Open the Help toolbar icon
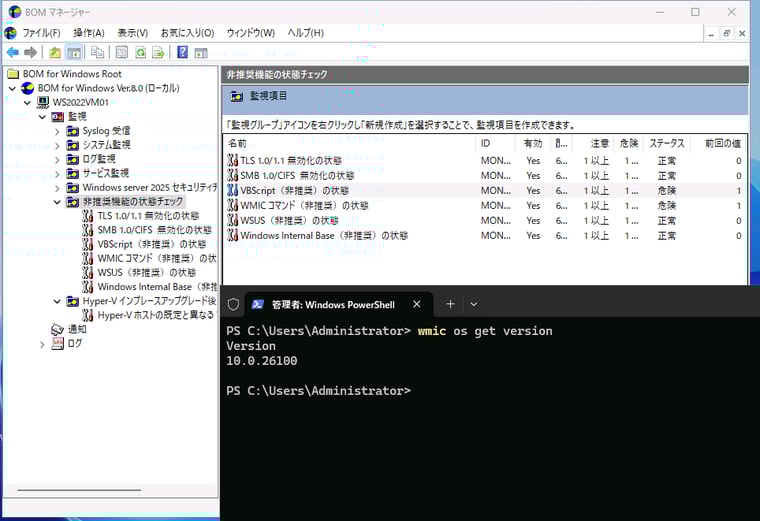This screenshot has width=760, height=521. (182, 52)
